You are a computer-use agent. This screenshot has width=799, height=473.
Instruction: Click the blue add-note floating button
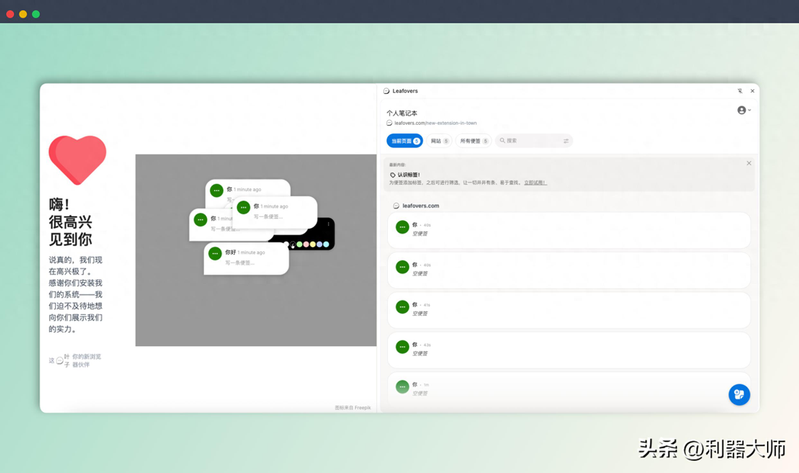tap(738, 394)
